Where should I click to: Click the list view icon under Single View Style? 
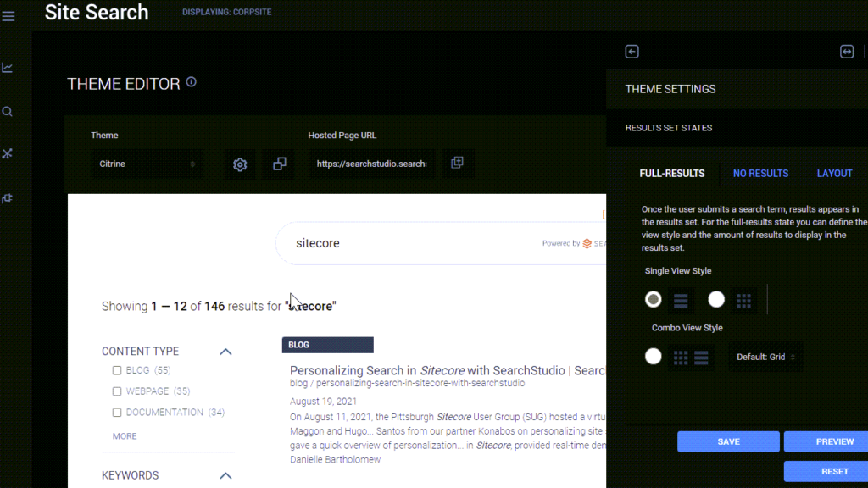point(681,301)
